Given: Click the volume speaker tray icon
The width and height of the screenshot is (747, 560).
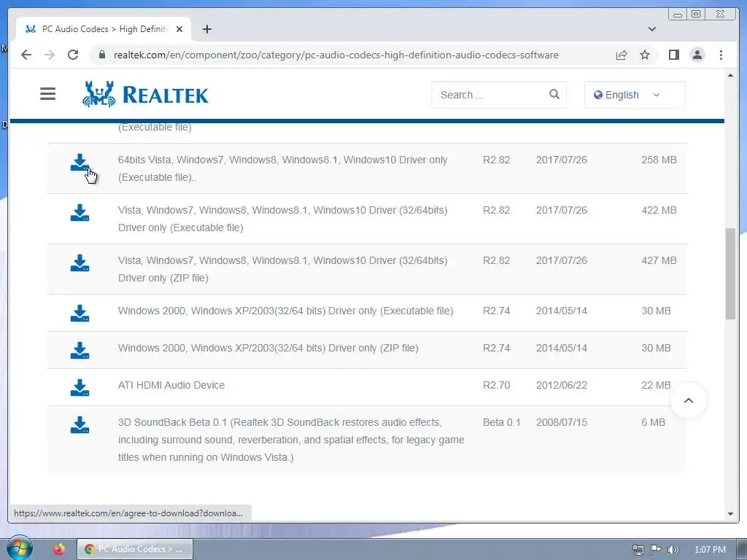Looking at the screenshot, I should tap(673, 550).
